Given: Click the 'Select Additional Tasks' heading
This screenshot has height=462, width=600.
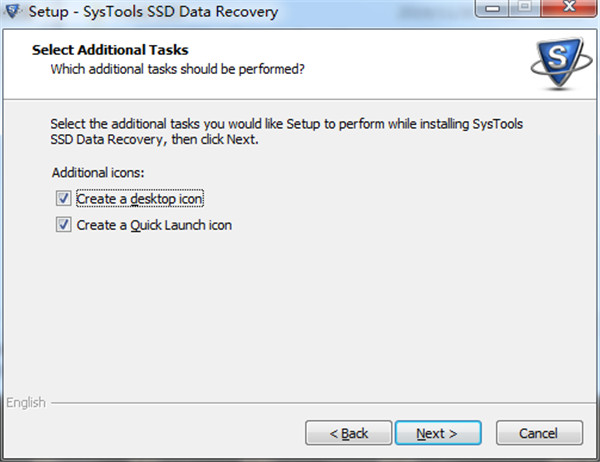Looking at the screenshot, I should 110,50.
